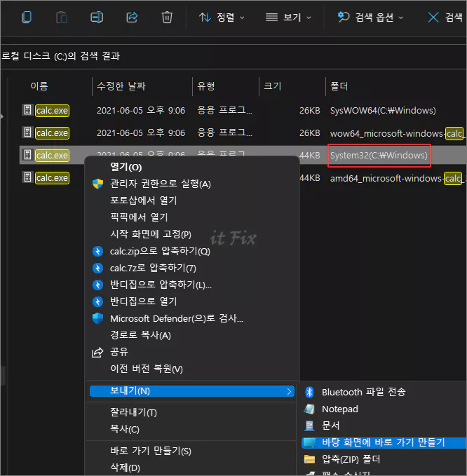Screen dimensions: 467x476
Task: Open the 정렬 sort dropdown
Action: 222,18
